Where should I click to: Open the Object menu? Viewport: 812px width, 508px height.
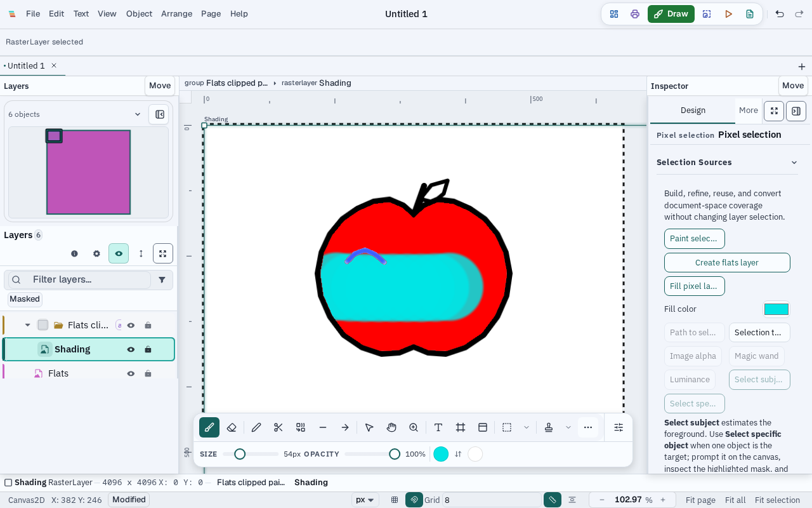[139, 14]
